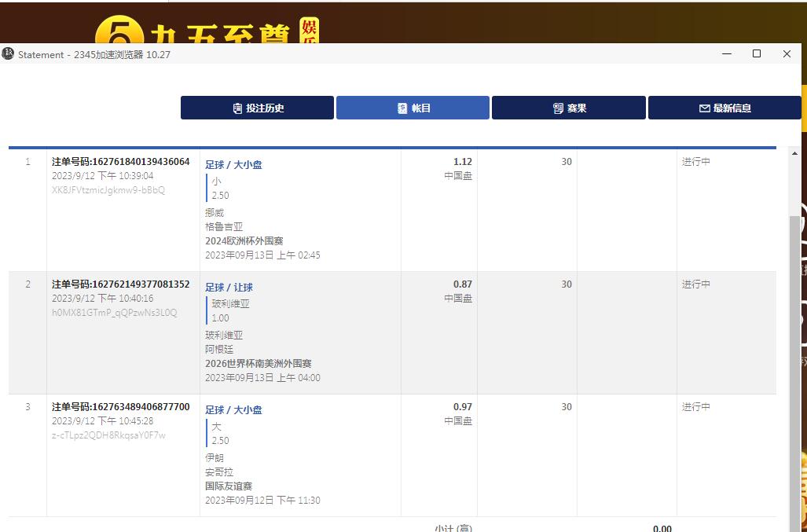Click timestamp 2023/9/12 下午 10:39:04
The image size is (807, 532).
102,175
